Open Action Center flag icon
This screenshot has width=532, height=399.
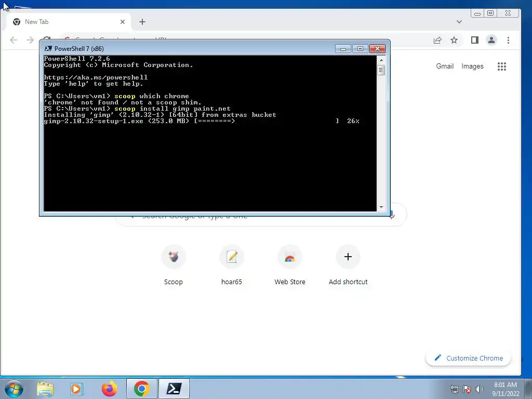tap(467, 389)
